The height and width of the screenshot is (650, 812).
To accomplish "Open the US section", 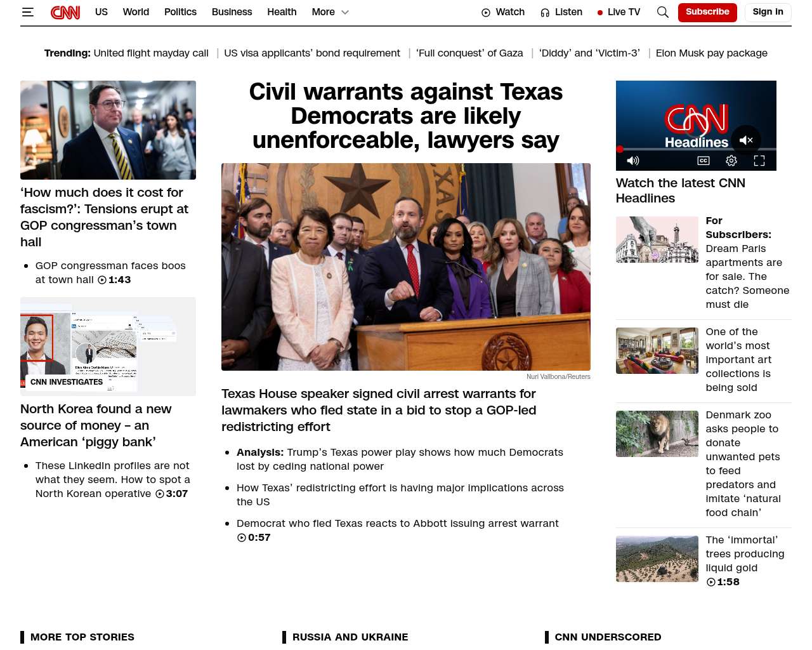I will 101,12.
